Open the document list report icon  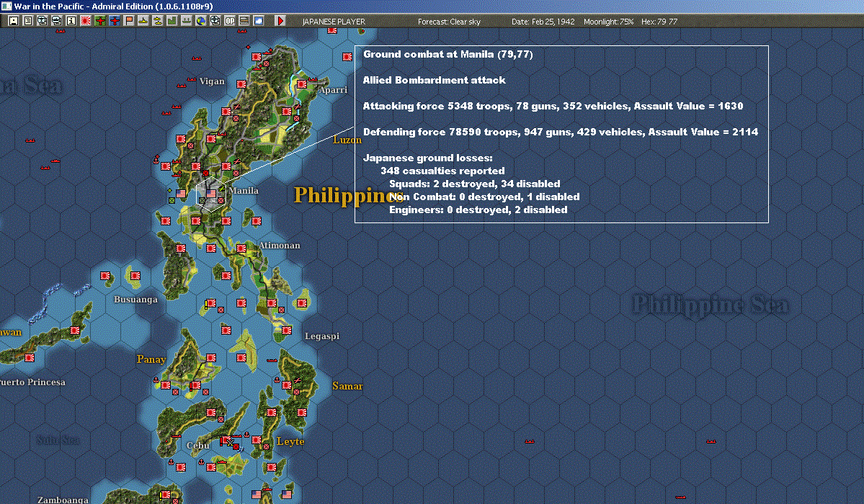27,20
